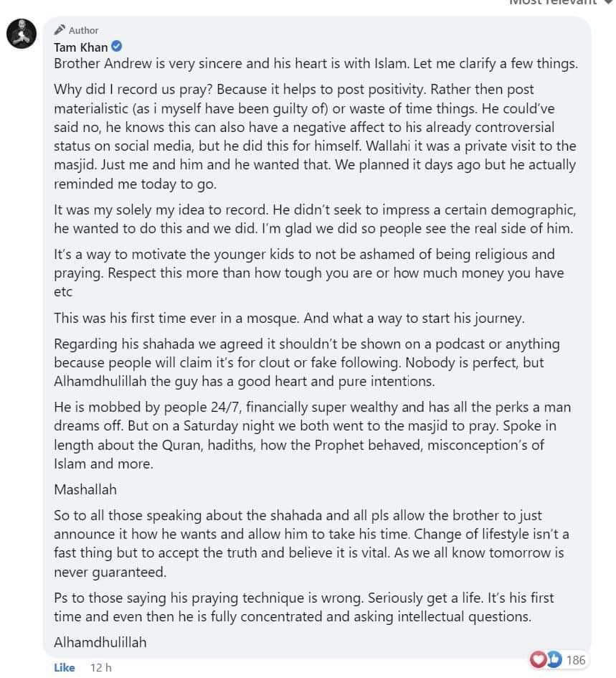Open the 12 h comment timestamp
Screen dimensions: 616x678
(x=100, y=668)
